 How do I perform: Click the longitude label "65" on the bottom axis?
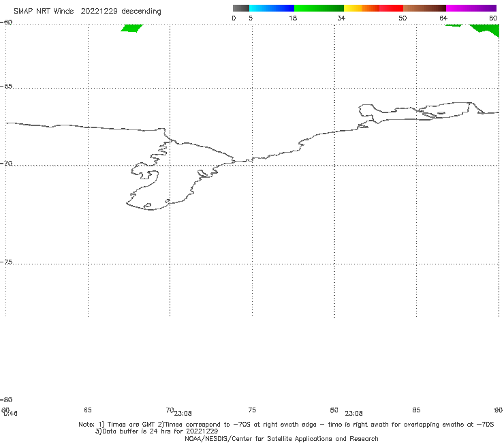[88, 410]
